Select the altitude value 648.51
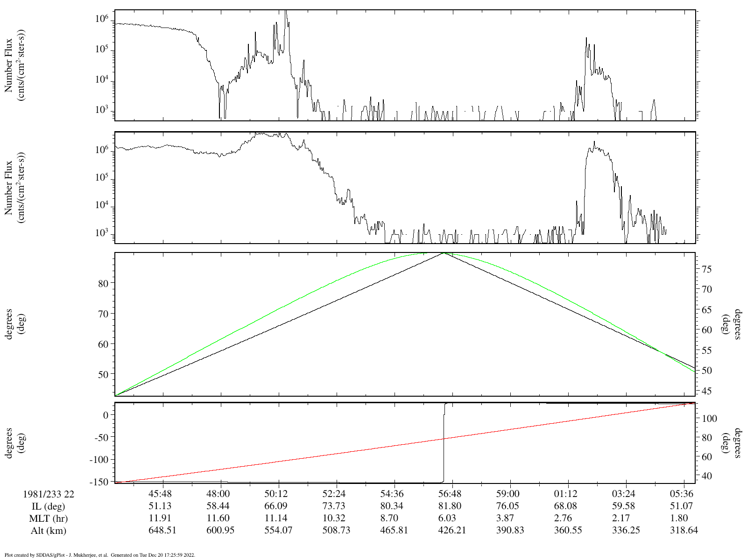 [x=162, y=530]
